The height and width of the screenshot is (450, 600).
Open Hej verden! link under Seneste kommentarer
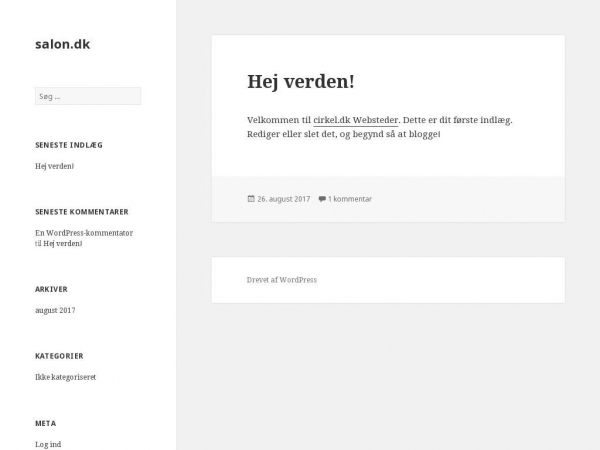click(x=63, y=243)
